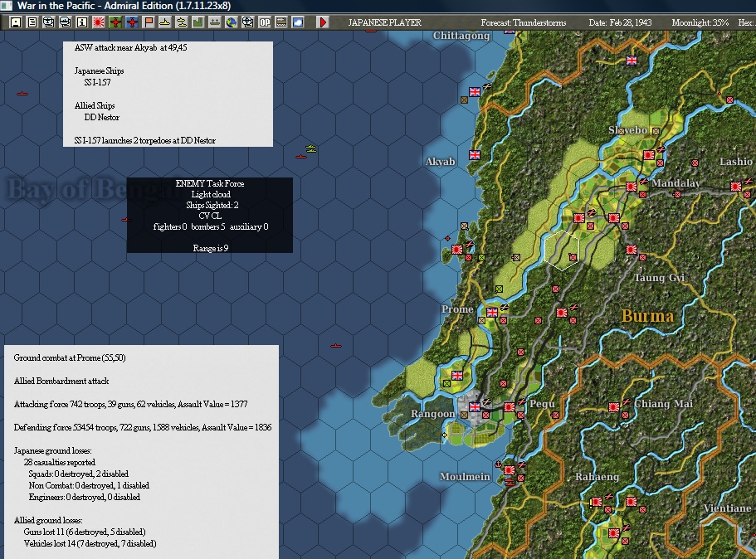Click the Rangoon map label
This screenshot has width=756, height=559.
tap(432, 414)
